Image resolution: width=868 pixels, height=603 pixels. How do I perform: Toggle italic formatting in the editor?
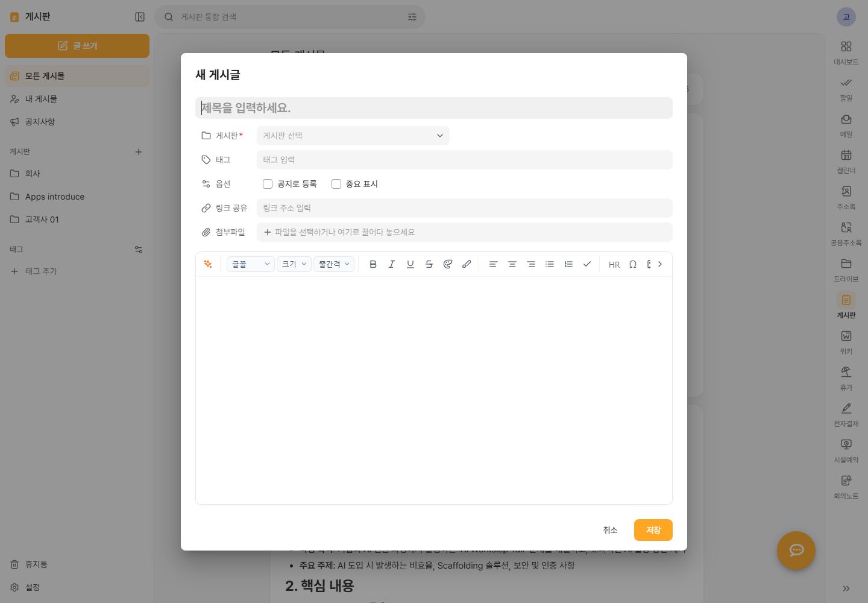tap(392, 264)
